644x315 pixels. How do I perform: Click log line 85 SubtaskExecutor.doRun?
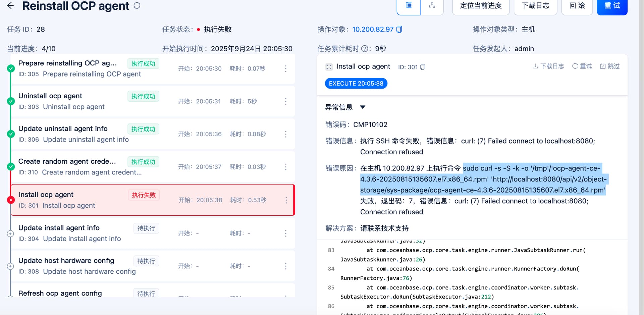[x=460, y=292]
